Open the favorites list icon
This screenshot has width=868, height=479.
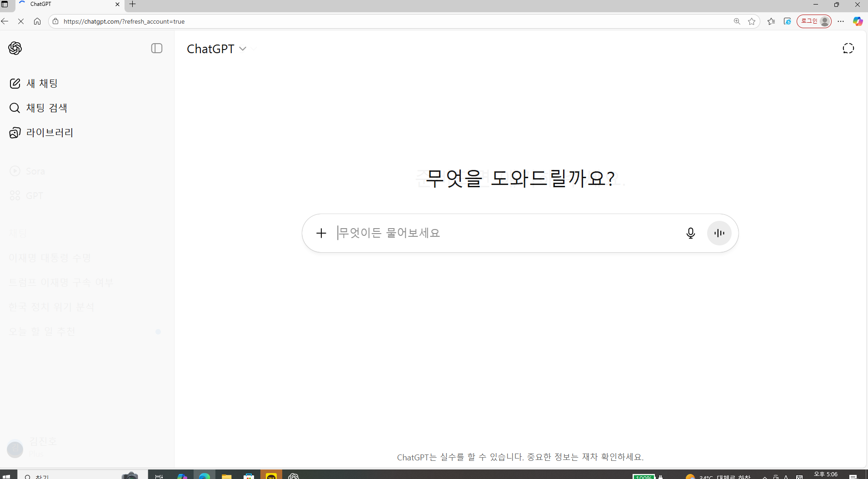tap(771, 21)
